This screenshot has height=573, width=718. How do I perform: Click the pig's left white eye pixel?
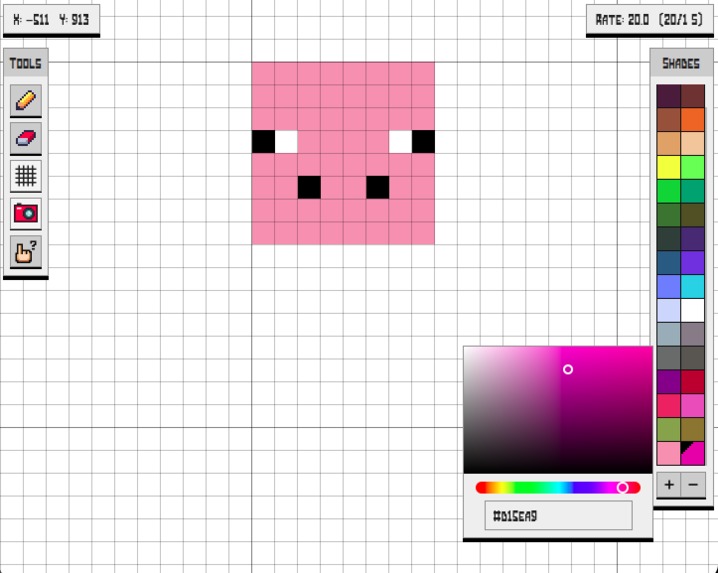[286, 142]
